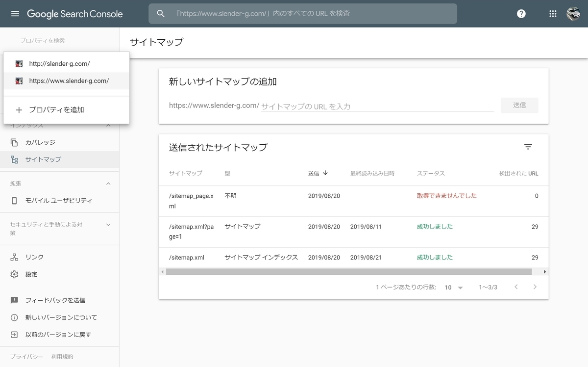588x367 pixels.
Task: Click the Coverage pages icon
Action: pos(14,142)
